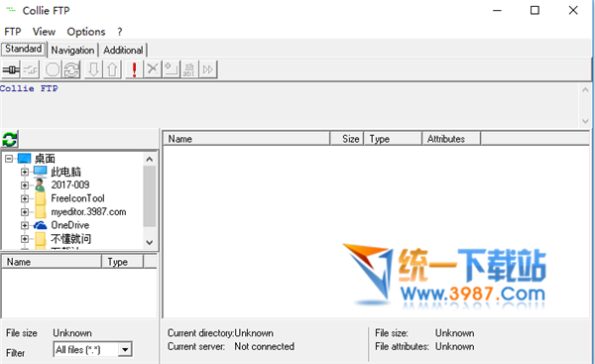Screen dimensions: 595x364
Task: Open the All files filter dropdown
Action: [x=125, y=349]
